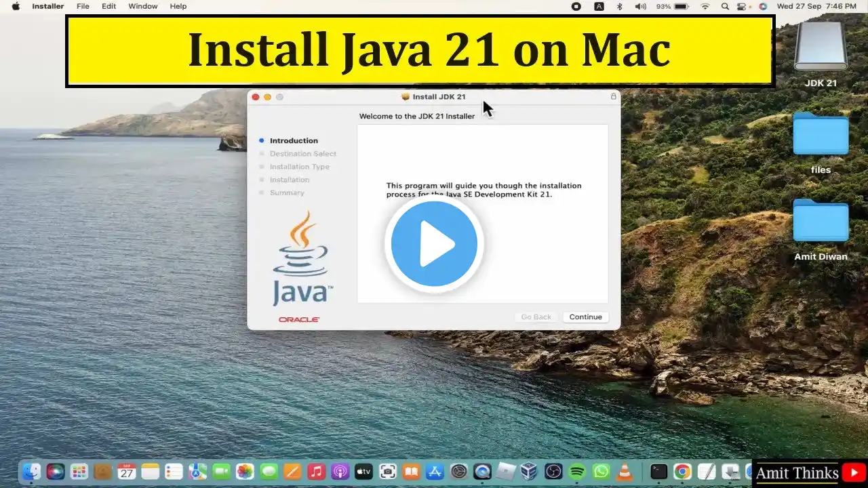Open VLC media player from the Dock
868x488 pixels.
(625, 472)
